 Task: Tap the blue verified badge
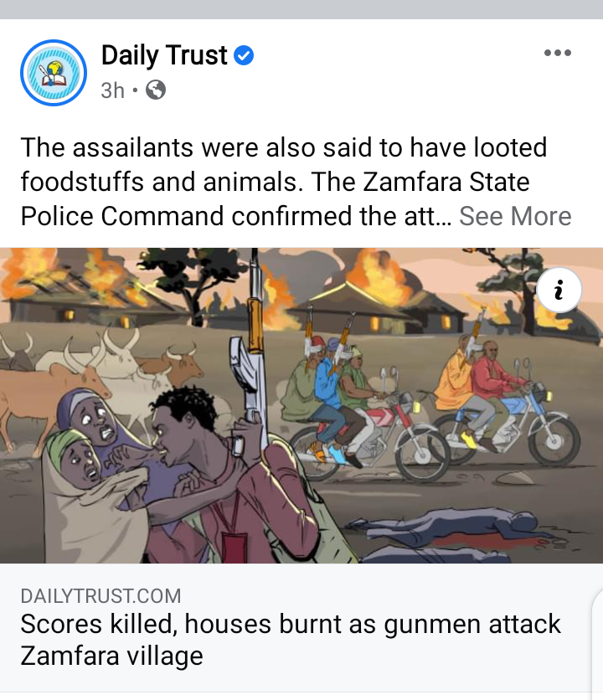pyautogui.click(x=244, y=55)
